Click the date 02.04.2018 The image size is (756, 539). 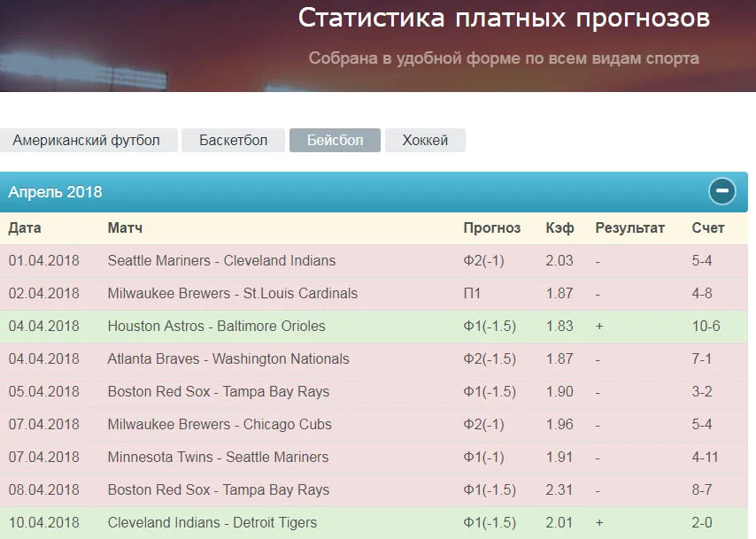point(44,293)
